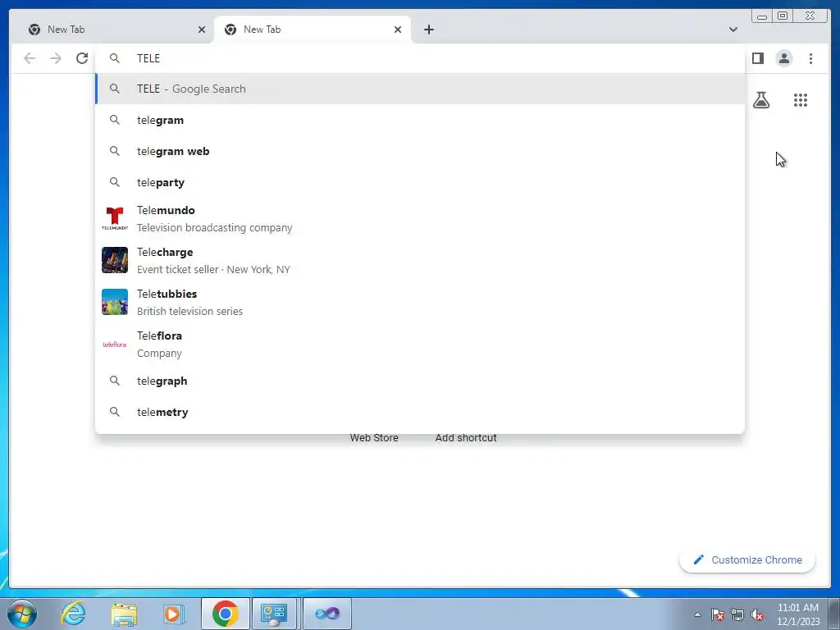Click the Chrome taskbar icon
840x630 pixels.
[225, 614]
